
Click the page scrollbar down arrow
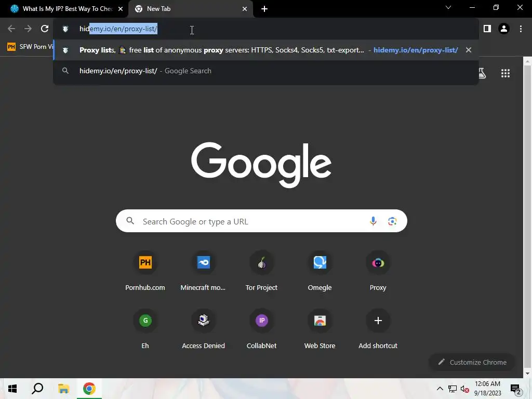528,374
